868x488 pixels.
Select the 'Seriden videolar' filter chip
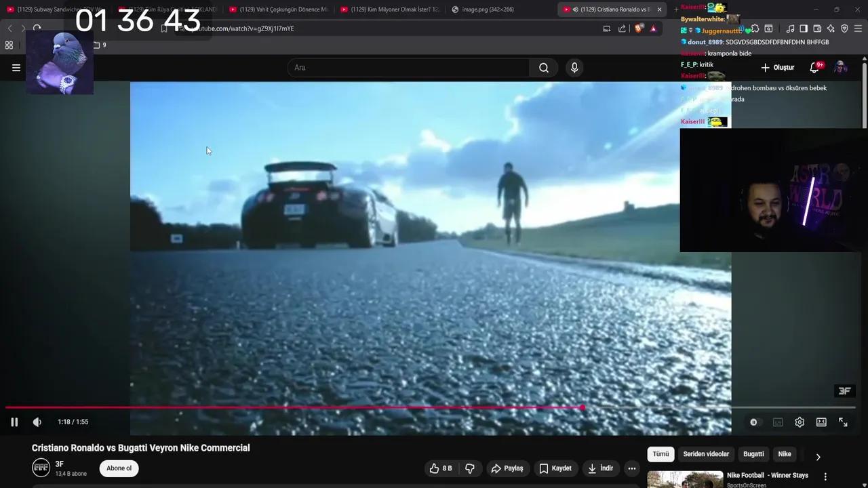[x=706, y=454]
